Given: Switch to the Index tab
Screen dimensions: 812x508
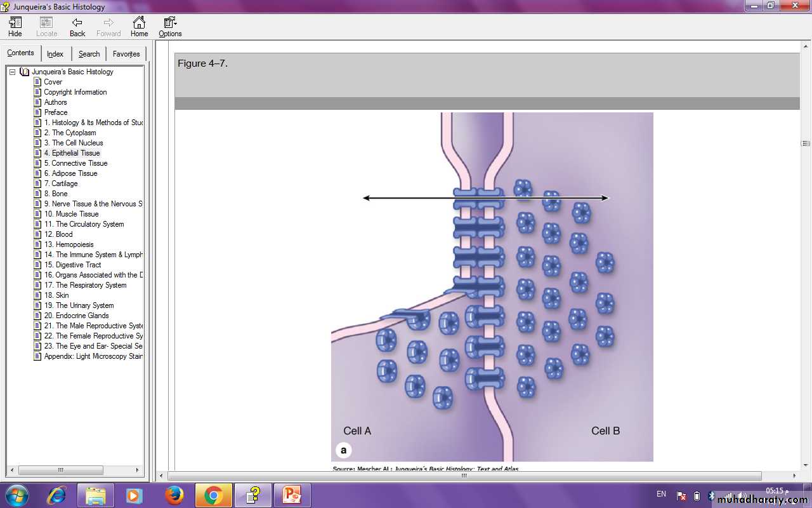Looking at the screenshot, I should (55, 54).
